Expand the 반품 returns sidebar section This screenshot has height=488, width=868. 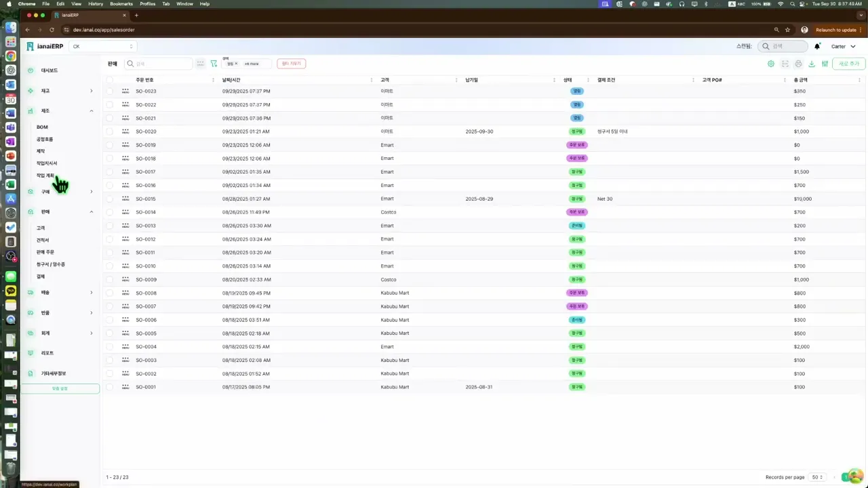coord(92,313)
